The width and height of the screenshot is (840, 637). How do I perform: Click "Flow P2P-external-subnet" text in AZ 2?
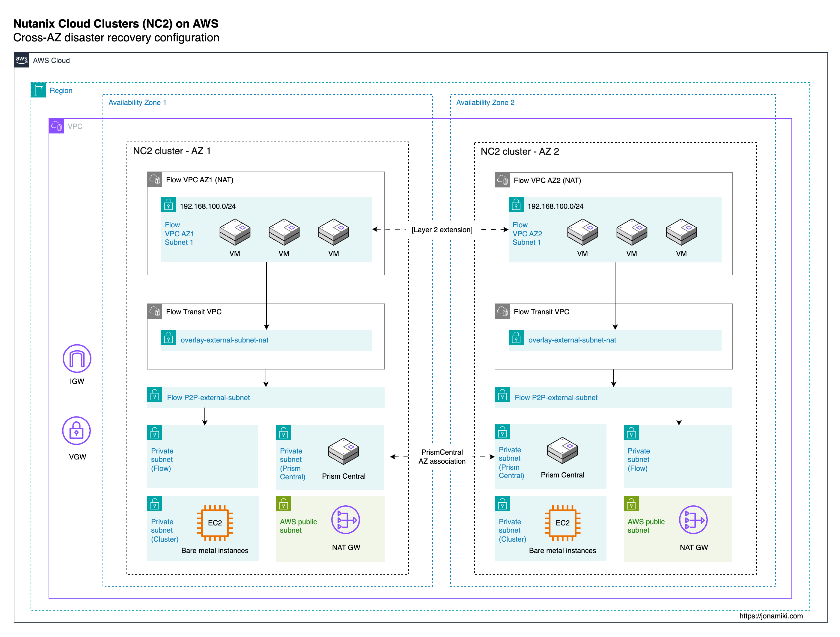(x=556, y=397)
